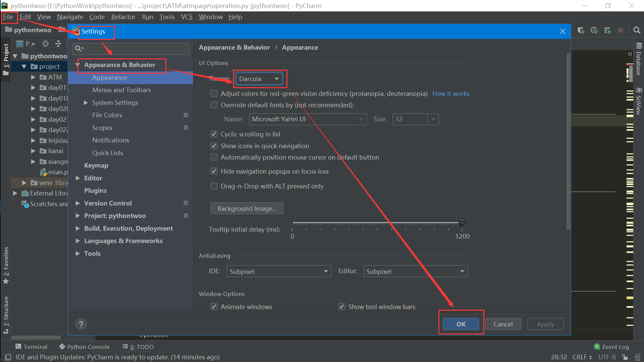Open the SciView side panel
The width and height of the screenshot is (644, 362).
coord(639,102)
